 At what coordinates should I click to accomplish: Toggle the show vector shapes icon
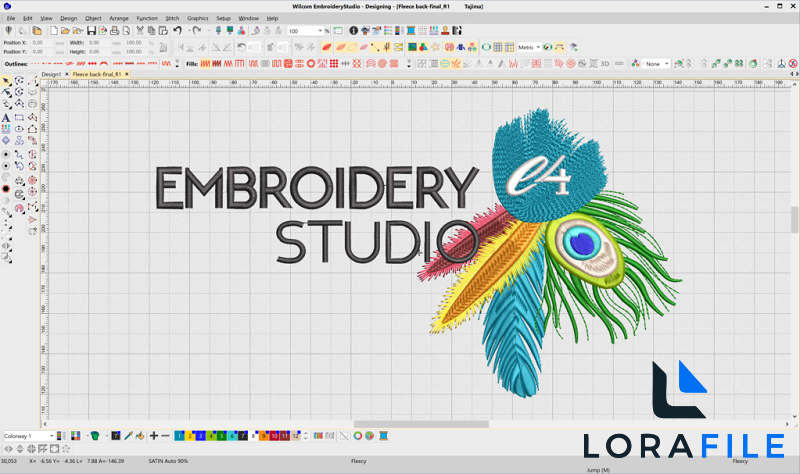[423, 47]
